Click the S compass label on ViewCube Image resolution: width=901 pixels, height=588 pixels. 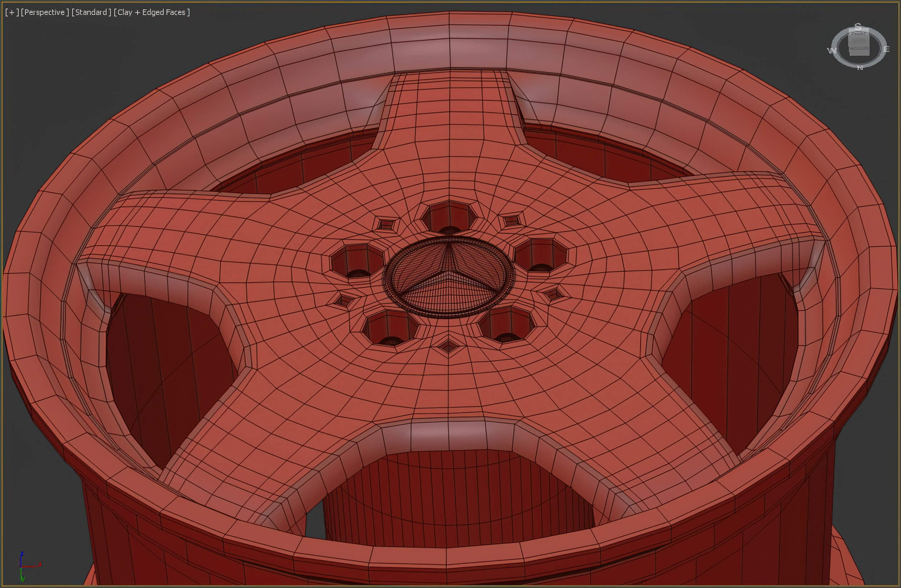858,26
